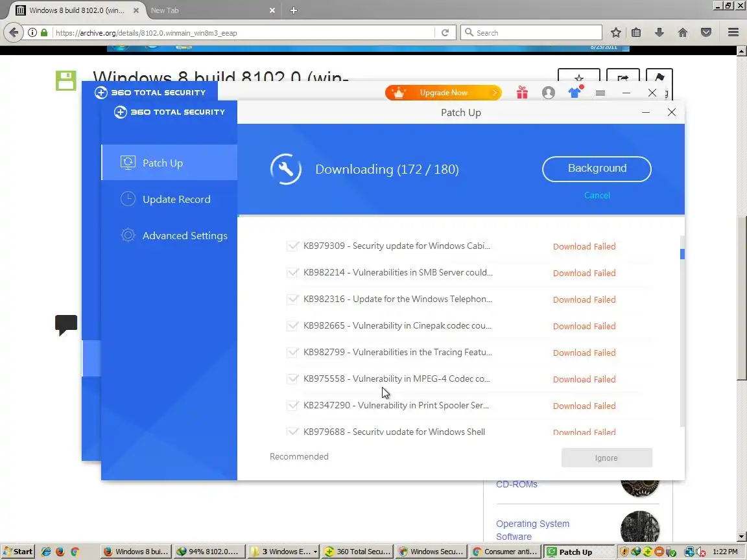Viewport: 747px width, 560px height.
Task: Switch to Windows Security taskbar item
Action: (431, 552)
